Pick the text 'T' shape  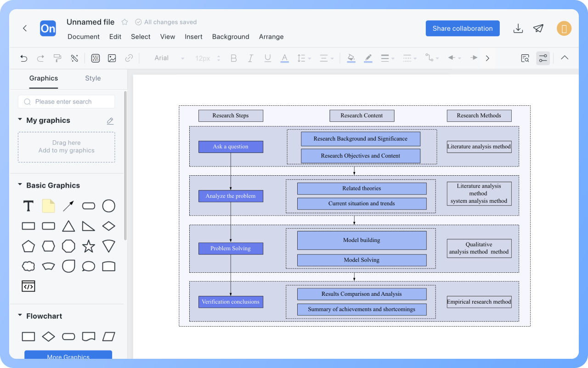28,206
